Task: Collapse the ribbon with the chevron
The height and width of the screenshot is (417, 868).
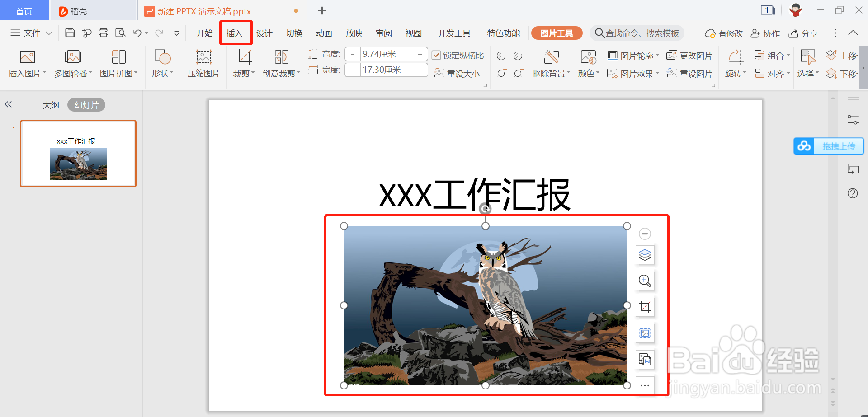Action: tap(853, 33)
